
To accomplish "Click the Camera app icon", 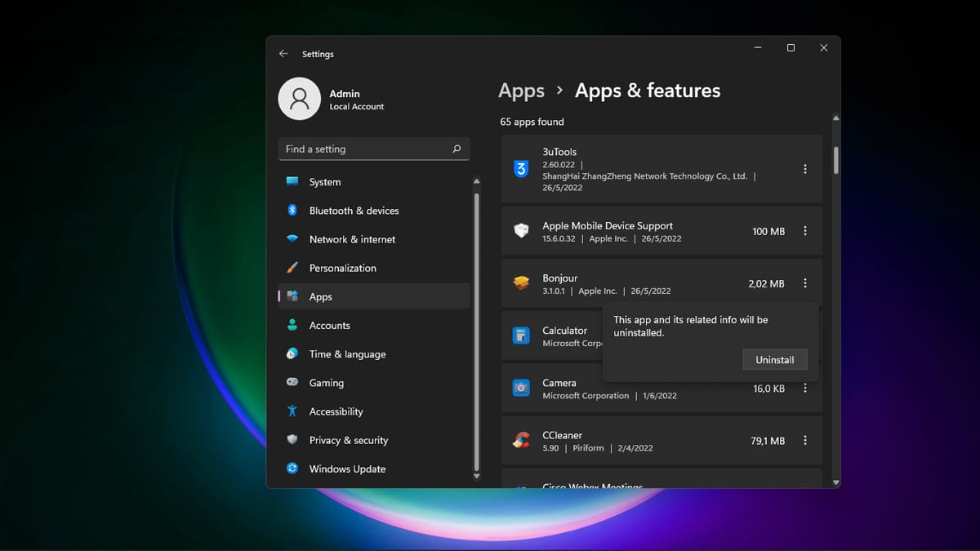I will [521, 388].
